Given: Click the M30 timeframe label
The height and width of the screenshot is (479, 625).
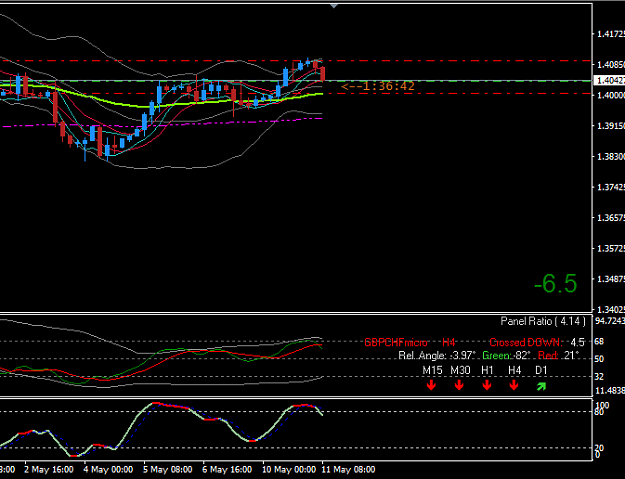Looking at the screenshot, I should (x=460, y=370).
